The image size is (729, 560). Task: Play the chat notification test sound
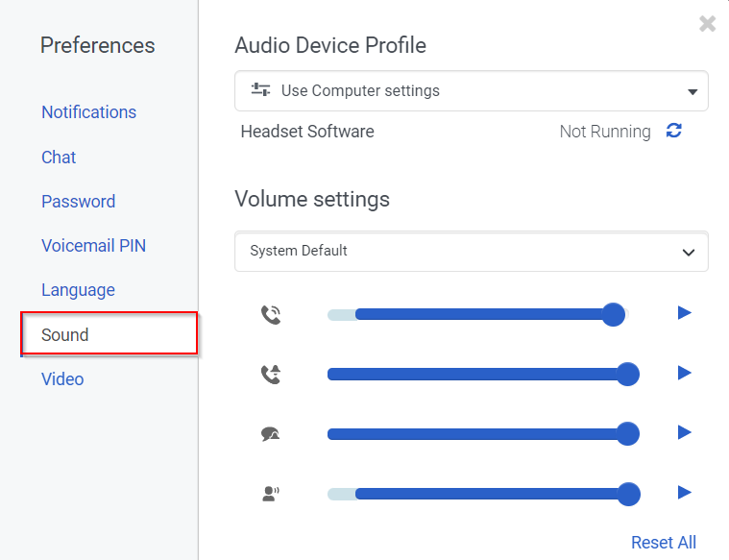pyautogui.click(x=684, y=433)
